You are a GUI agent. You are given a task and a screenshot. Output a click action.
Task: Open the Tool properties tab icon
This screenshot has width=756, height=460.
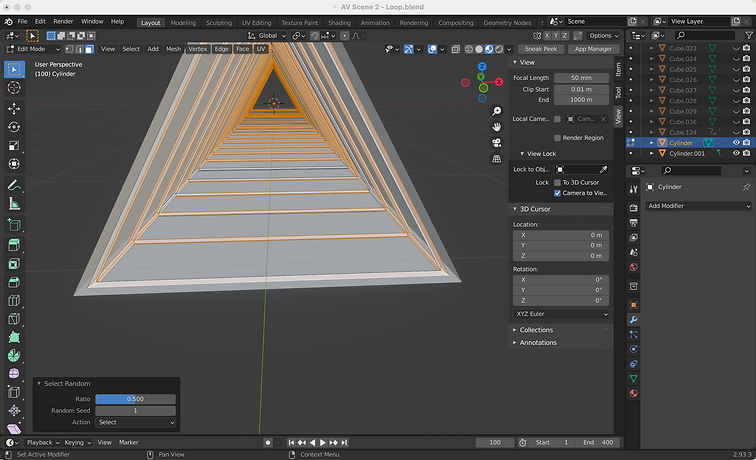[634, 189]
